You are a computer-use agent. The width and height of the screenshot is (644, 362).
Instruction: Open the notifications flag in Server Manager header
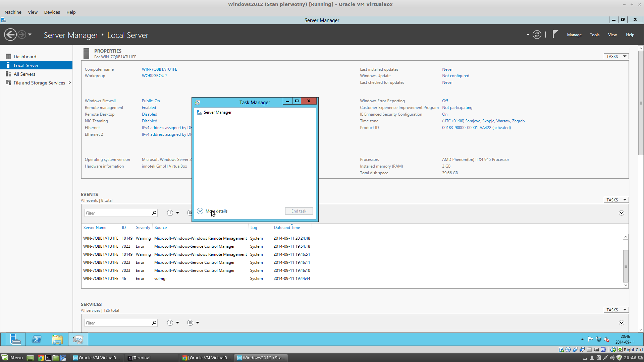coord(555,34)
